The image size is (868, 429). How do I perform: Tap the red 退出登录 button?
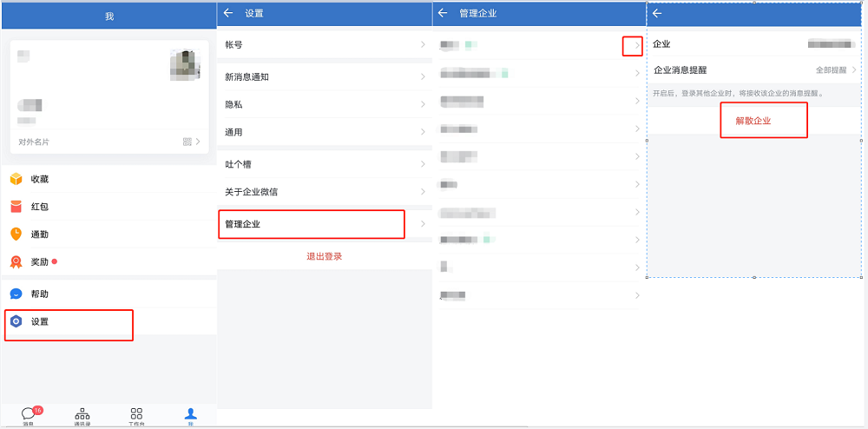(325, 256)
